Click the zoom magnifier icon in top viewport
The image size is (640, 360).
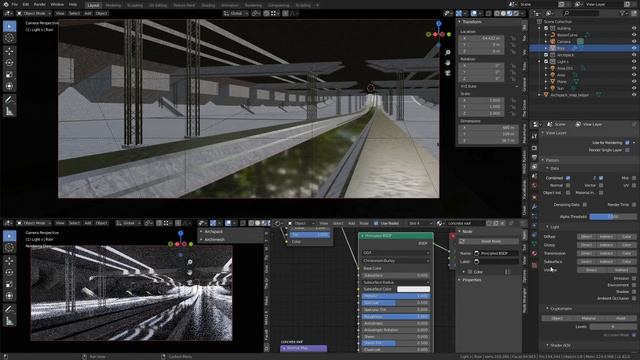coord(447,53)
